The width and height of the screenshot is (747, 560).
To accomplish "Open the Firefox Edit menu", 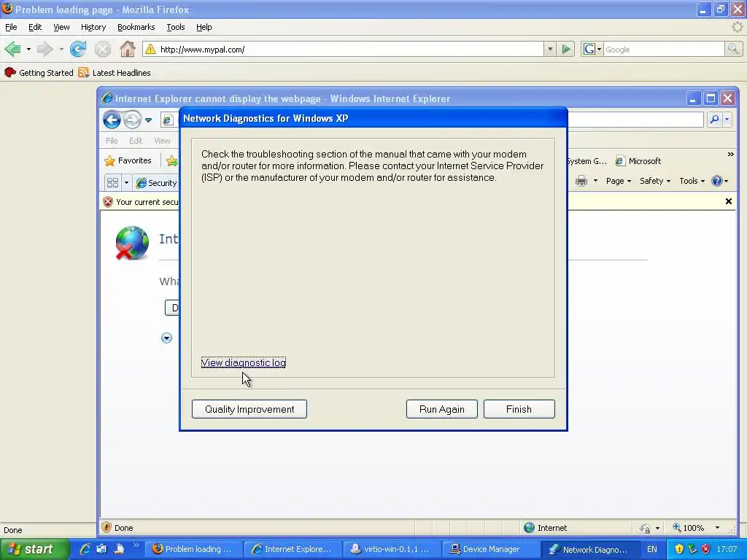I will (x=35, y=27).
